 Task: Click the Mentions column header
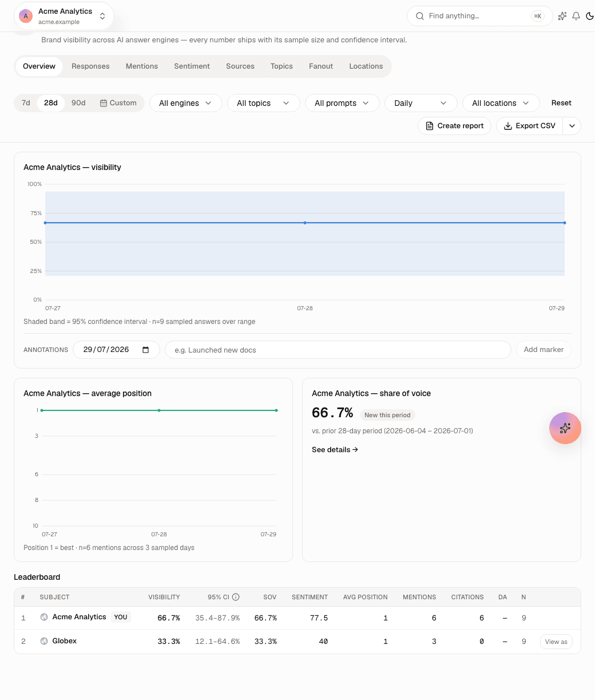419,597
